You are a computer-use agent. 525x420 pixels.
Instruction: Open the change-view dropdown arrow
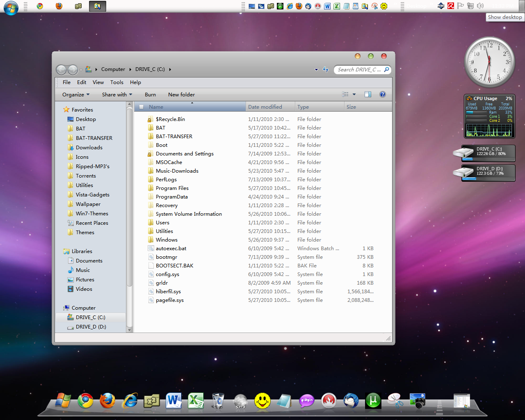click(x=354, y=94)
